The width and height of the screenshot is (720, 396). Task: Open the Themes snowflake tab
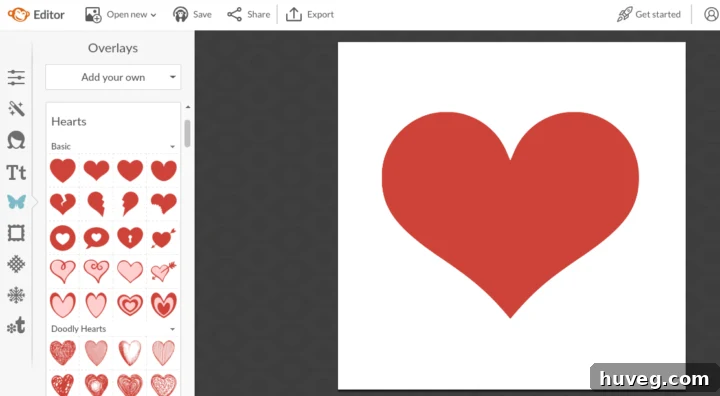(16, 295)
